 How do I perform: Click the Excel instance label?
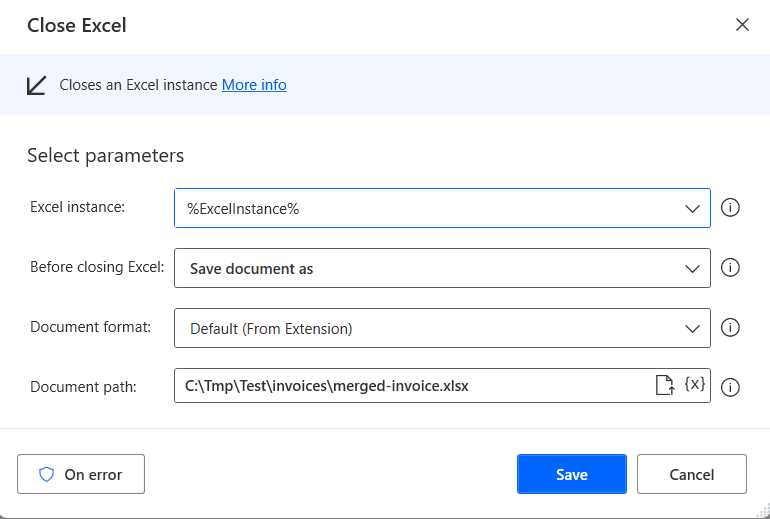tap(78, 207)
